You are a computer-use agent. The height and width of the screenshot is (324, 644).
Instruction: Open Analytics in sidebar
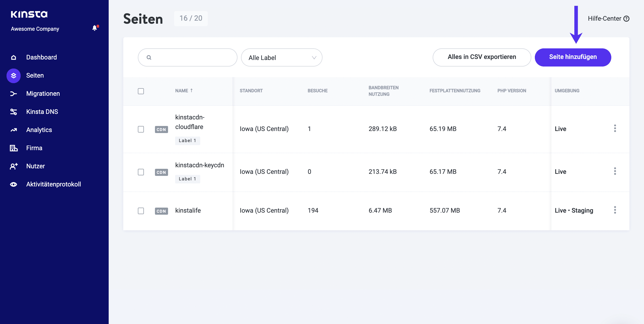[39, 130]
